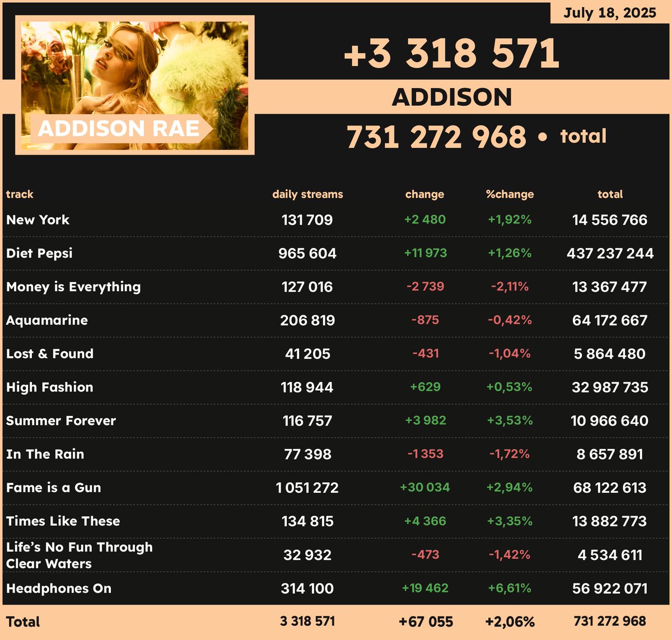Click the 'daily streams' column header
672x640 pixels.
[x=307, y=194]
